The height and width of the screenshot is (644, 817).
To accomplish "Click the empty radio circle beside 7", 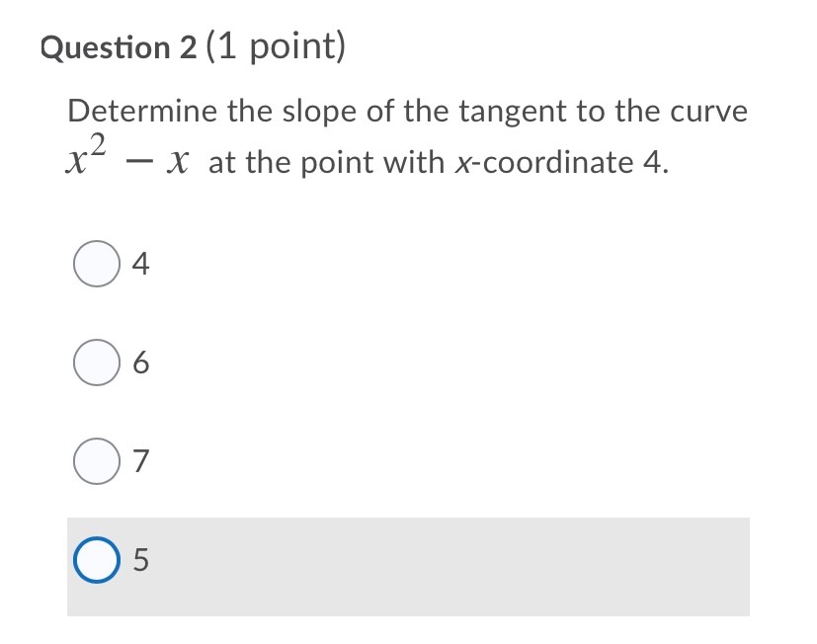I will 96,460.
